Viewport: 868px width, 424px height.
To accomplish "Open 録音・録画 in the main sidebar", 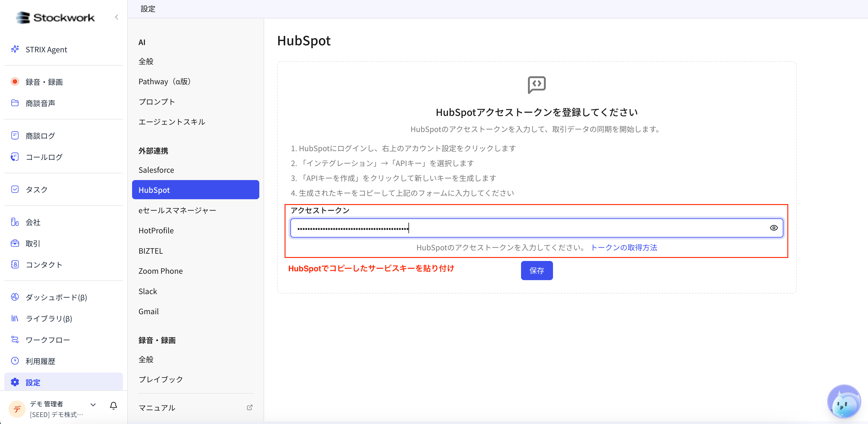I will 44,82.
